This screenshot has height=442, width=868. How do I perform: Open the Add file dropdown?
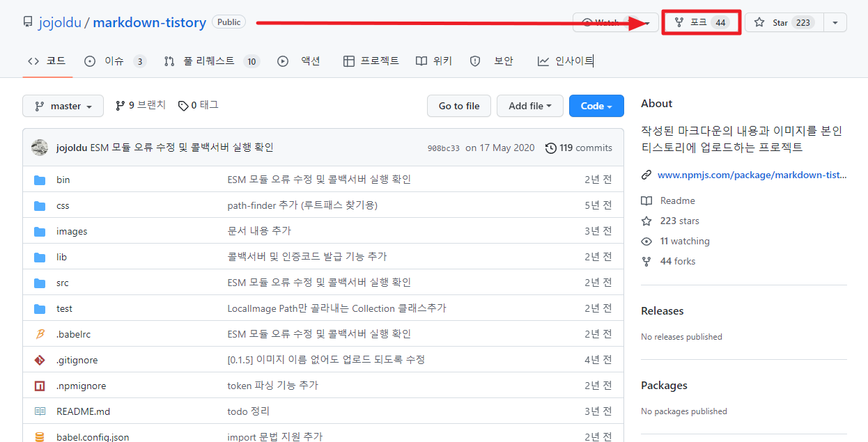tap(530, 106)
